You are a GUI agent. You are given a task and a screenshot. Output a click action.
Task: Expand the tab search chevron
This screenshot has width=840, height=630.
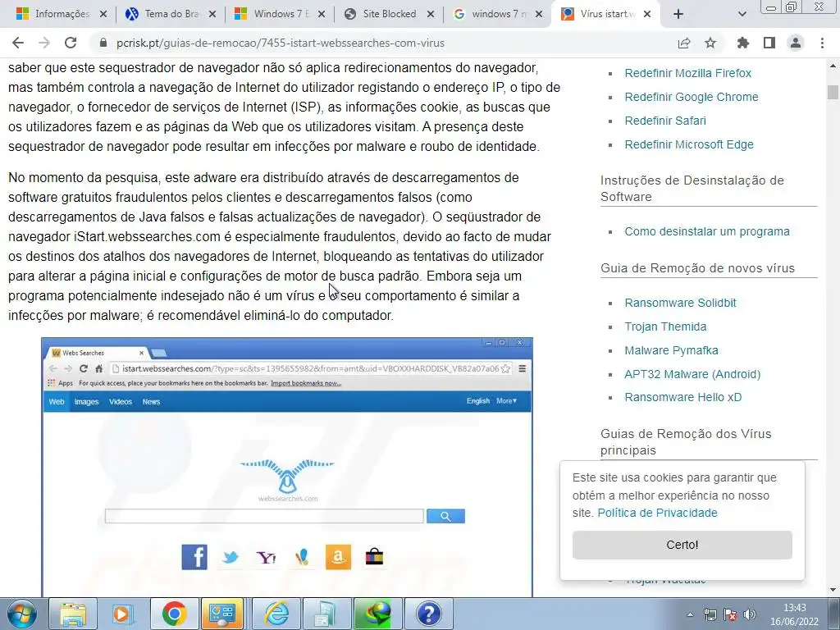(742, 14)
